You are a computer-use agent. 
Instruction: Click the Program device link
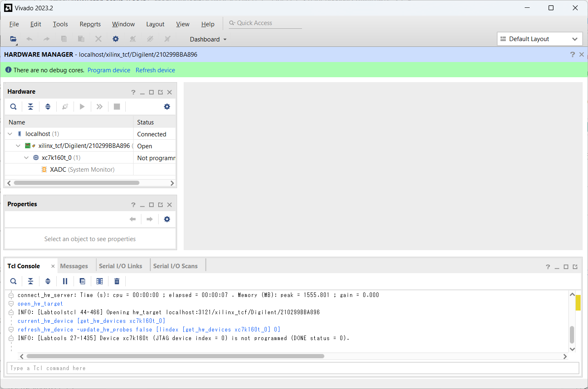108,70
